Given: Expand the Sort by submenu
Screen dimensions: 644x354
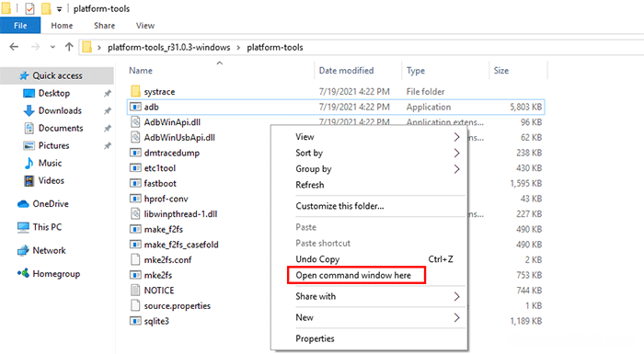Looking at the screenshot, I should point(456,153).
